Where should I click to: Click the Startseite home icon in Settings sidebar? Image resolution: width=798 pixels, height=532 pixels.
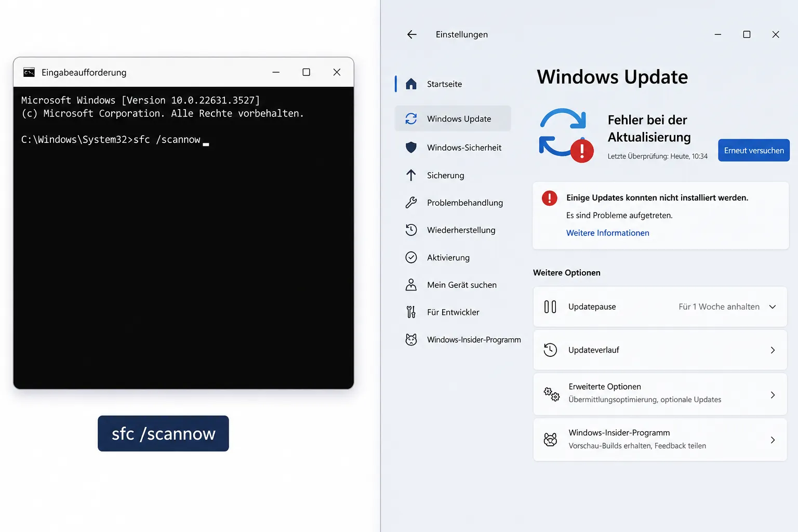pyautogui.click(x=411, y=84)
